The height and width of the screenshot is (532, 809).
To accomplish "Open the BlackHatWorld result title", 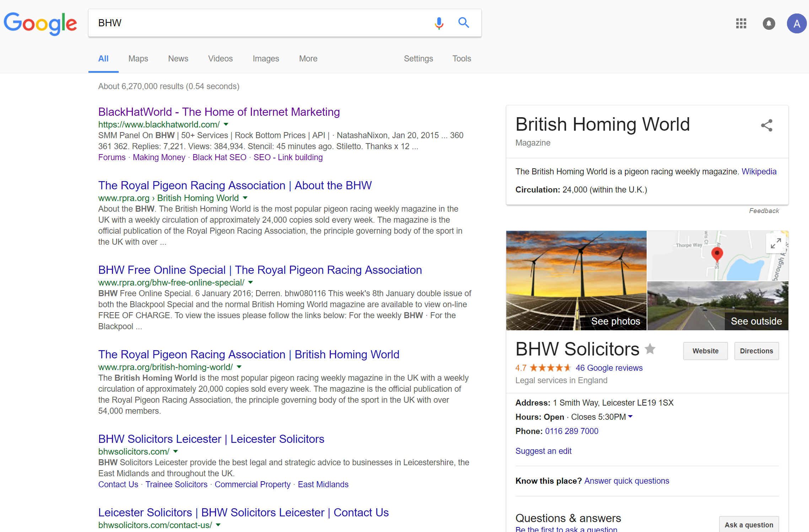I will pyautogui.click(x=219, y=112).
